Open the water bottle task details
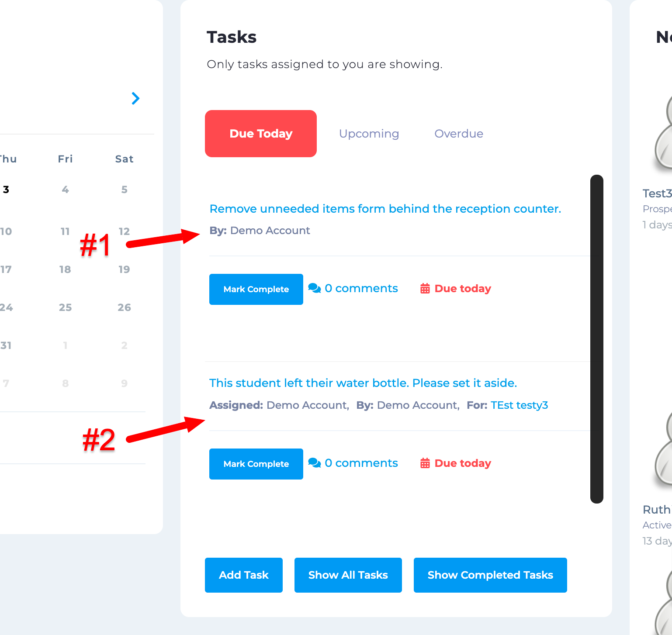The image size is (672, 635). (x=363, y=383)
